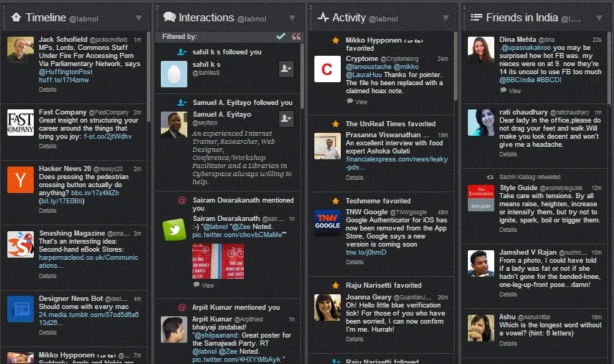Click View conversation under Dina Mehta tweet

[x=510, y=91]
